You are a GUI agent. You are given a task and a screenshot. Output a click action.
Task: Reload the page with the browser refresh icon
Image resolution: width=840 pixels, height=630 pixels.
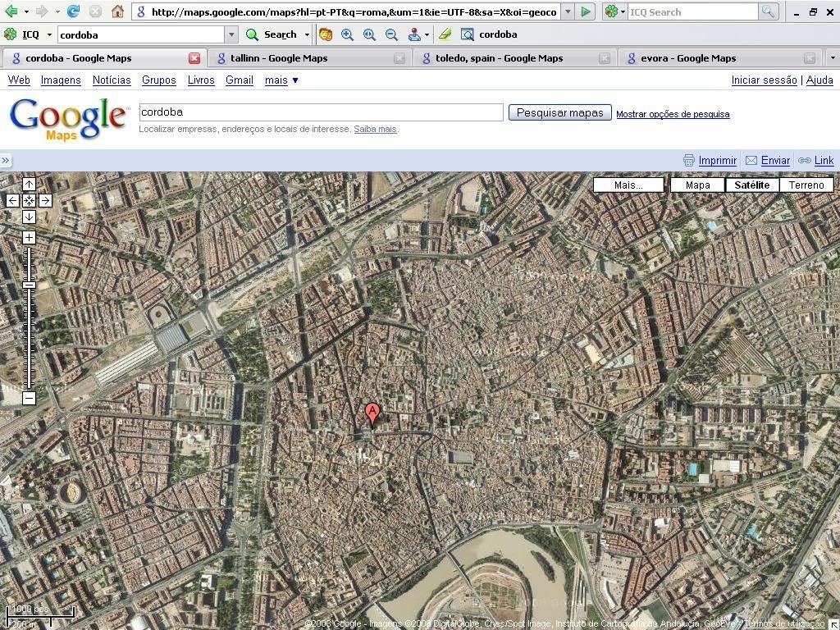click(x=73, y=11)
